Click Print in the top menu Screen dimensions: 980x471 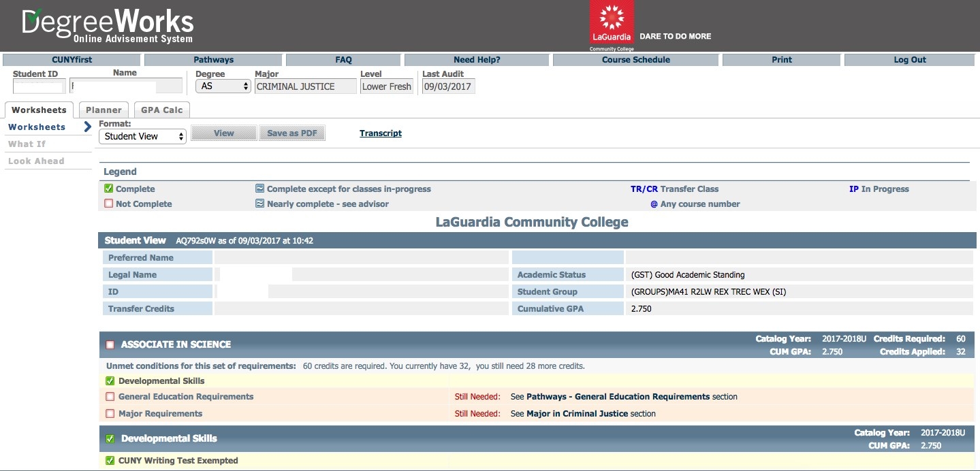point(782,60)
